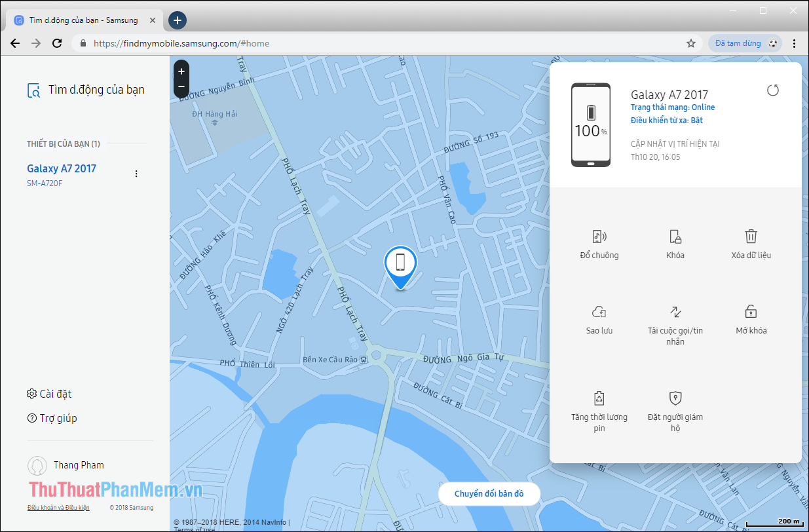Unlock the phone using Mở khóa
Image resolution: width=809 pixels, height=532 pixels.
(751, 319)
